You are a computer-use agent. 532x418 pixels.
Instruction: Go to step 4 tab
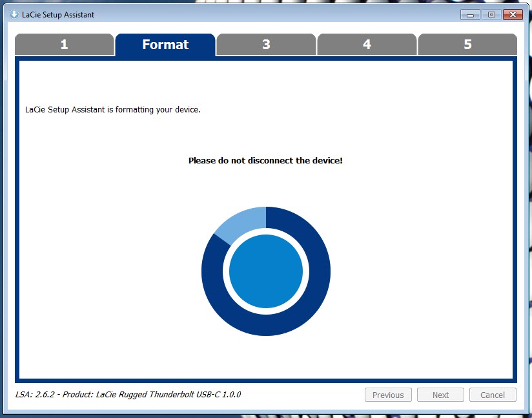[x=367, y=45]
